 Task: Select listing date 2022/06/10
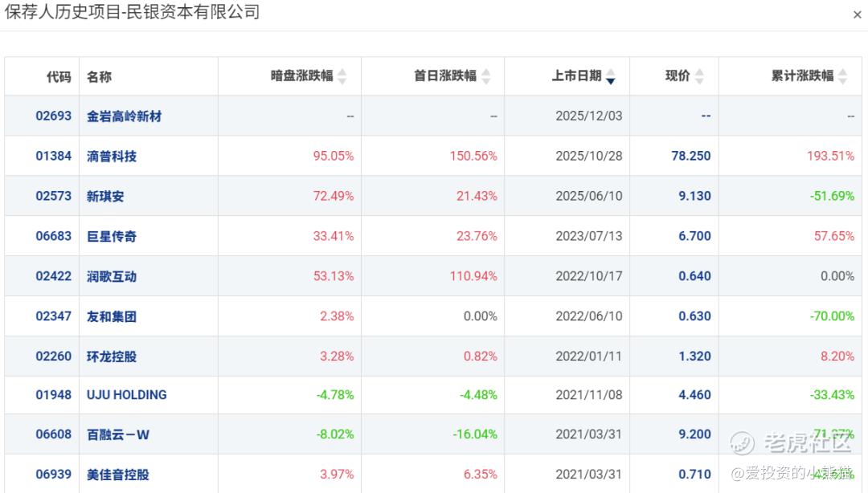coord(589,316)
